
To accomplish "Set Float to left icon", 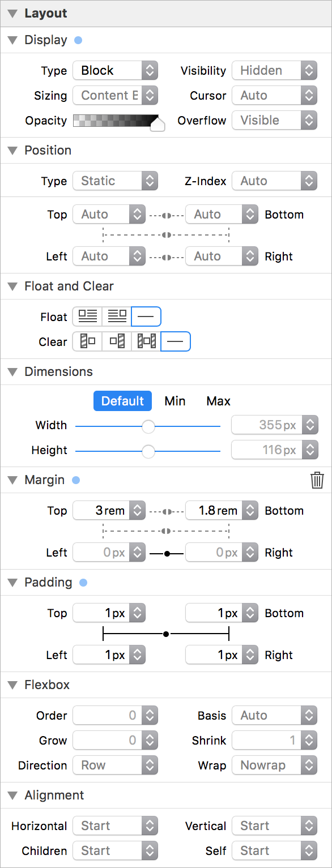I will click(x=87, y=317).
